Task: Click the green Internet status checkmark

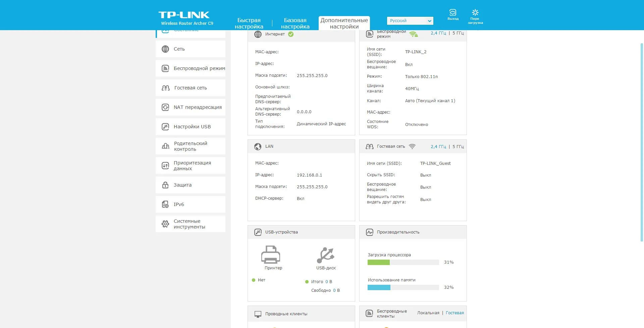Action: [291, 34]
